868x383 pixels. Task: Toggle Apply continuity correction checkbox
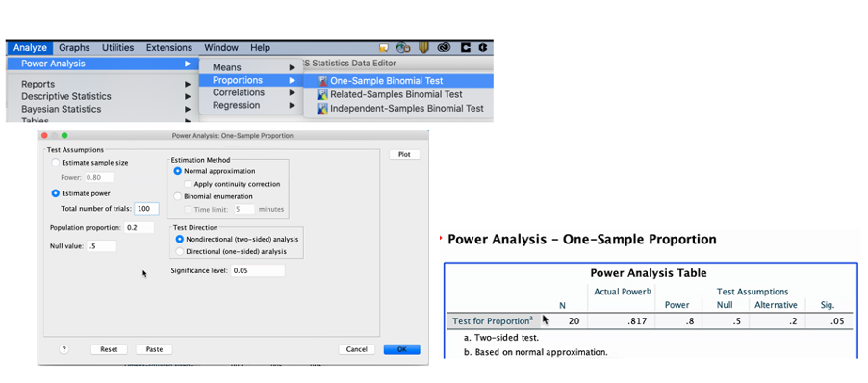point(189,184)
